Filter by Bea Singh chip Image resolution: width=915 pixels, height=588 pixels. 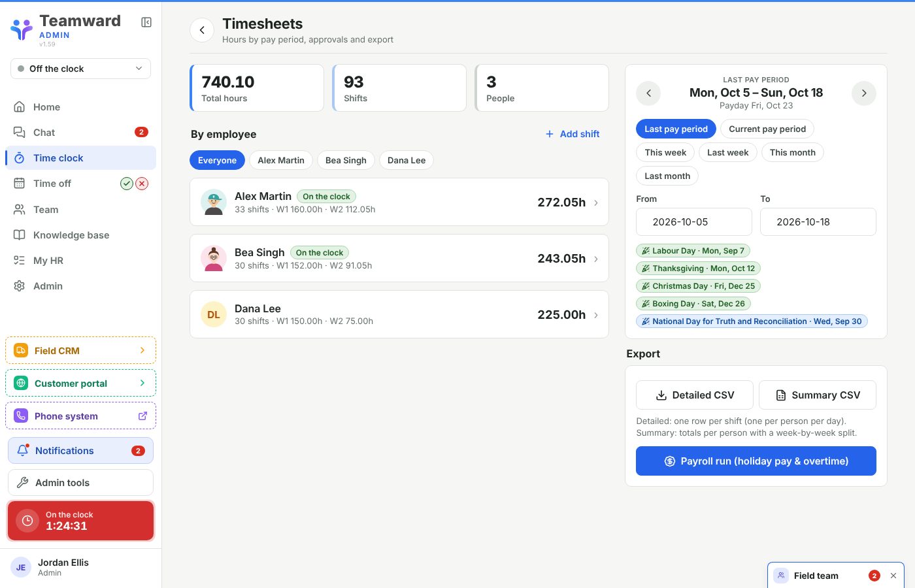pos(346,161)
